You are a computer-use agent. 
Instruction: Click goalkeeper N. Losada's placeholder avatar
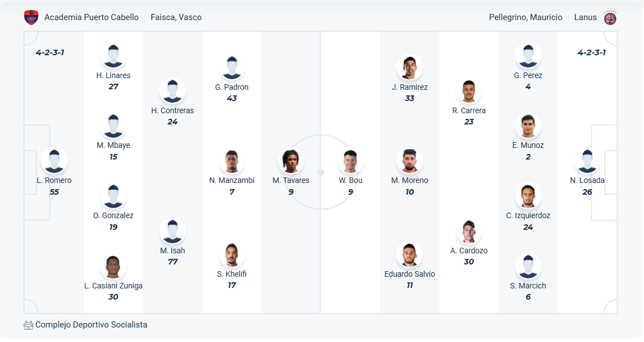click(x=588, y=161)
